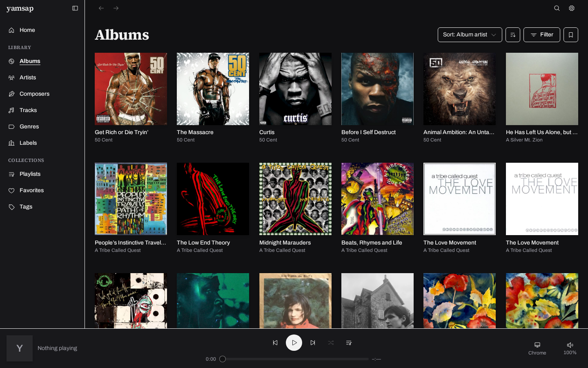The height and width of the screenshot is (368, 588).
Task: Go forward to next page
Action: (116, 8)
